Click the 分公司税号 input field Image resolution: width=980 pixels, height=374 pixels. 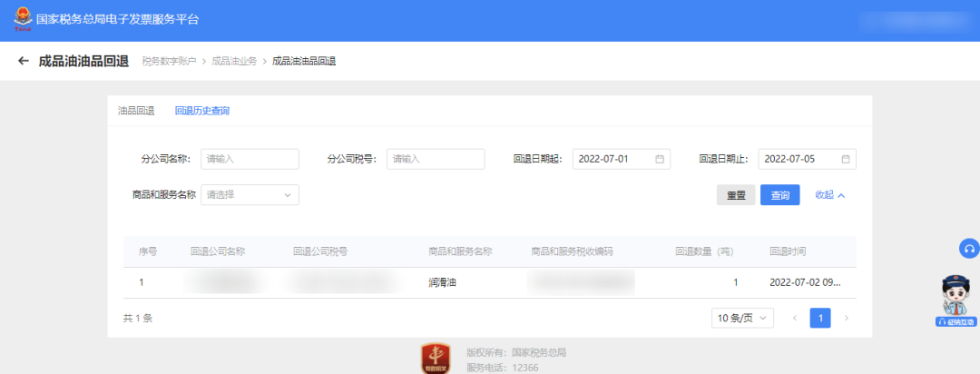(436, 159)
